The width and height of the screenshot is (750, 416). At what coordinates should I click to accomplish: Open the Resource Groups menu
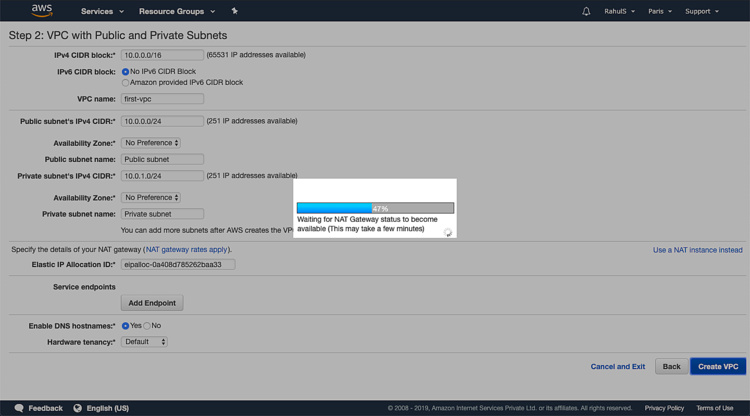176,11
